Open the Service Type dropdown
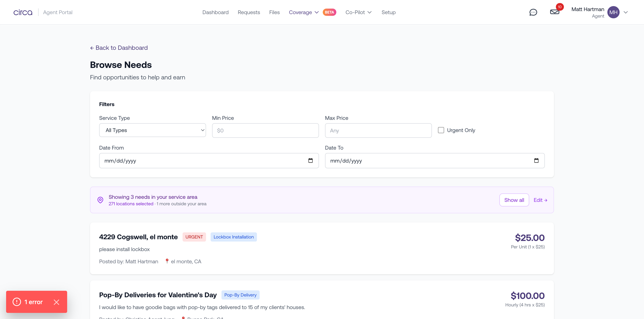The height and width of the screenshot is (319, 644). point(152,130)
